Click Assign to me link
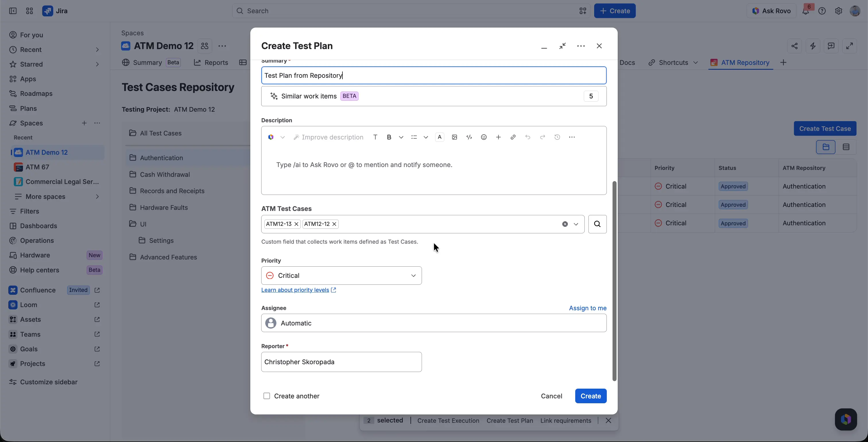 point(588,308)
